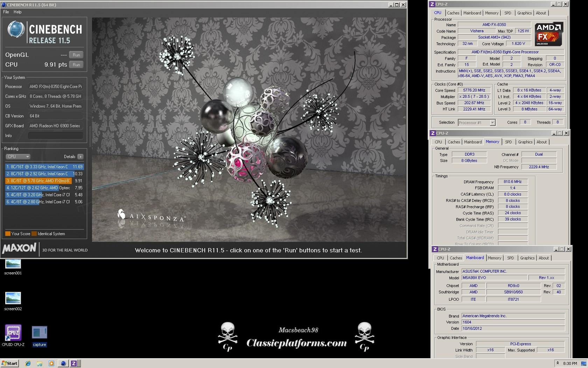This screenshot has height=368, width=588.
Task: Click the Cinebench globe logo
Action: click(16, 29)
